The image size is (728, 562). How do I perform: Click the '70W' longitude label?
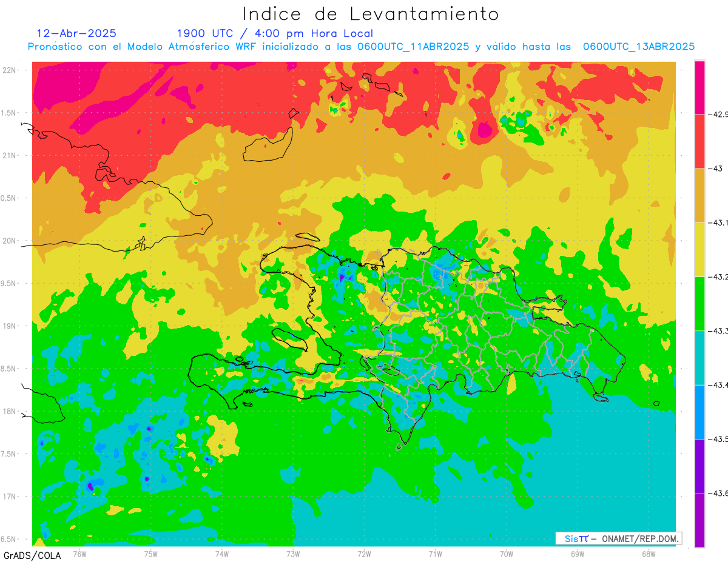(x=507, y=554)
